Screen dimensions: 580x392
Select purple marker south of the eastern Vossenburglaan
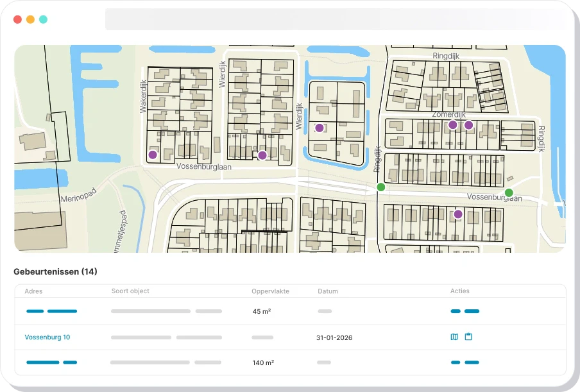pos(458,214)
